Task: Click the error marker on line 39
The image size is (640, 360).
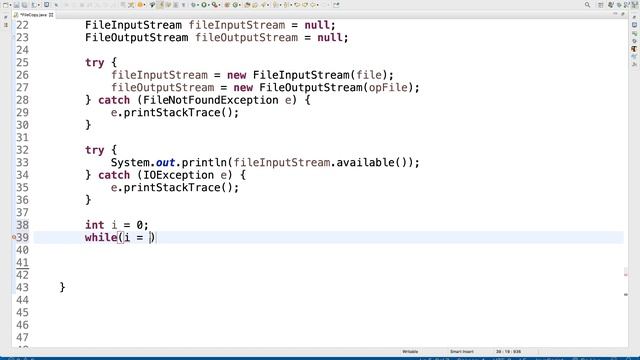Action: 14,237
